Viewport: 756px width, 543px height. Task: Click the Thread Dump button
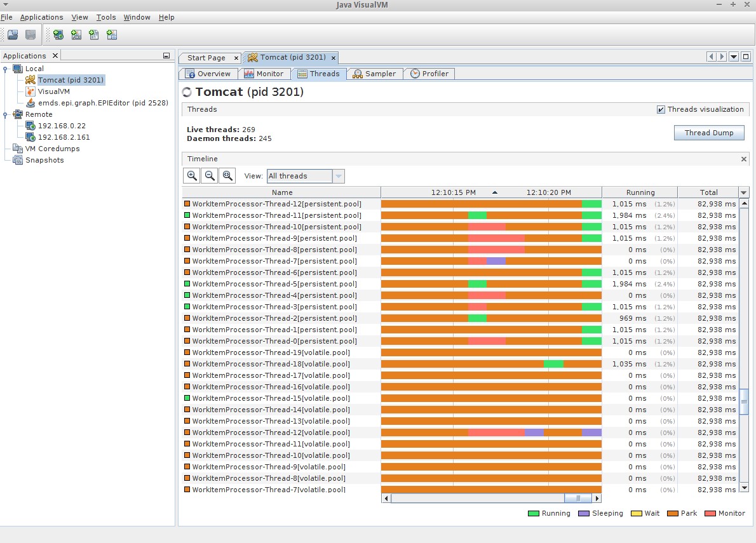coord(709,133)
